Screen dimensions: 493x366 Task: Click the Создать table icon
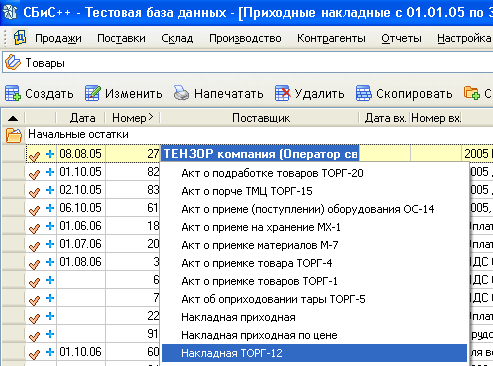[13, 93]
